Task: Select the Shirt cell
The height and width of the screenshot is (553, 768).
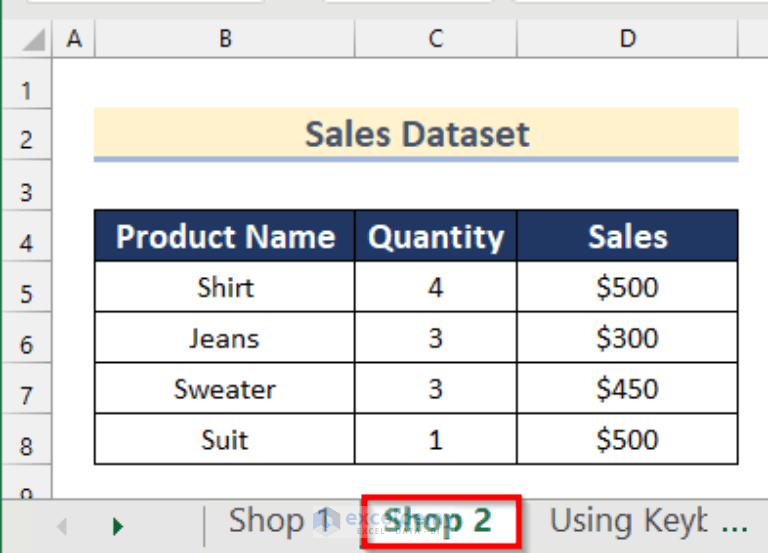Action: coord(225,287)
